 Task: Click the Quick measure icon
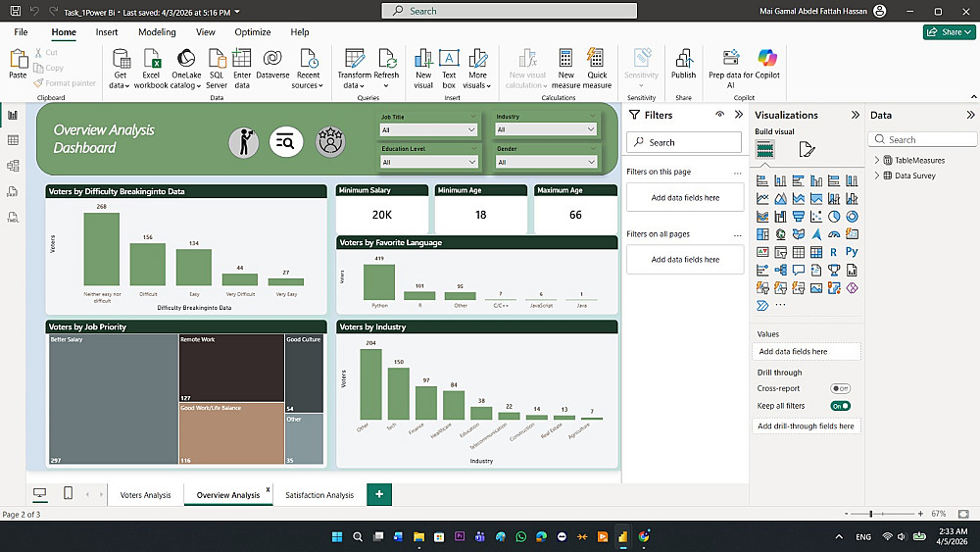click(x=597, y=59)
